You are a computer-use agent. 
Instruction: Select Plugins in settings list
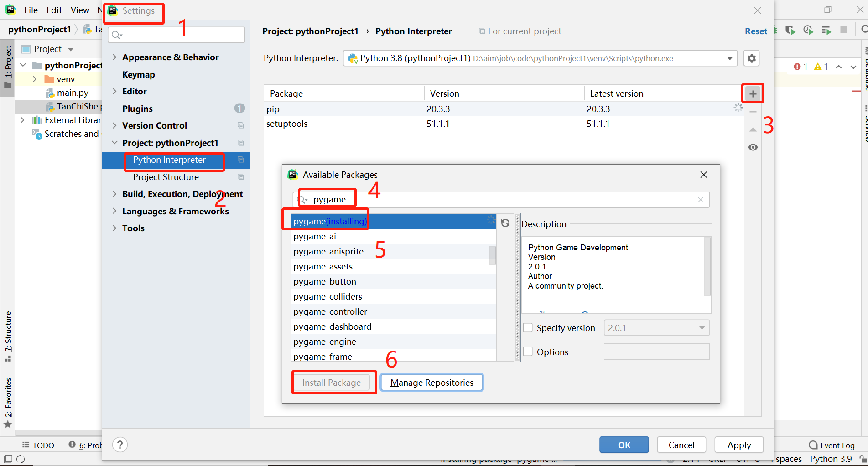(x=137, y=109)
